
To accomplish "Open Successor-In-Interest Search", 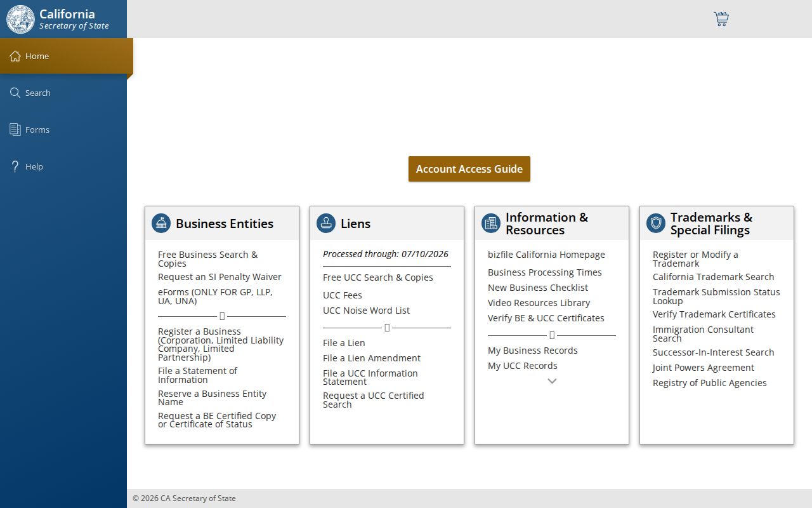I will [714, 352].
